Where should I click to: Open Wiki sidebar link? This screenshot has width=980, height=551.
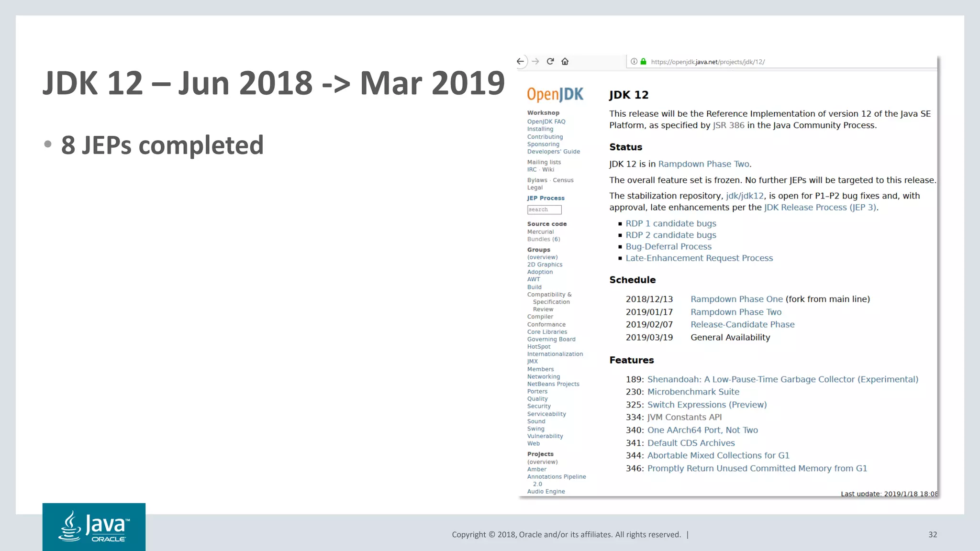coord(548,169)
